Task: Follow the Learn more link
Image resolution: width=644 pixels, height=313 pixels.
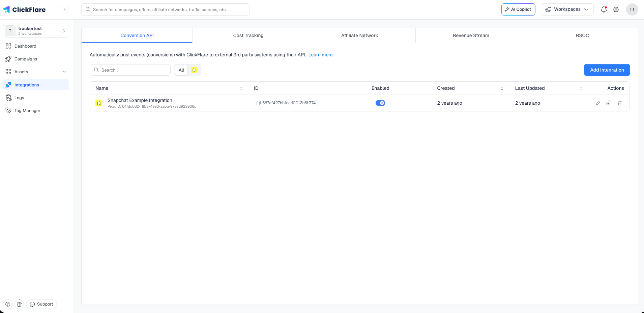Action: tap(320, 55)
